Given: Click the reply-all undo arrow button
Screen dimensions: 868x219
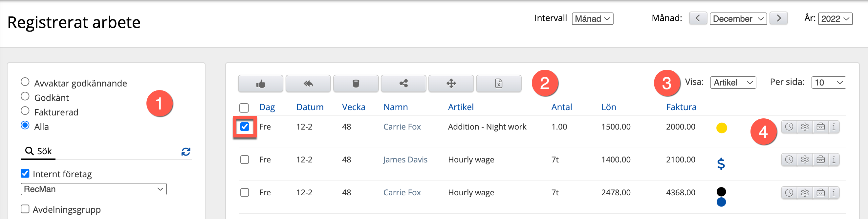Looking at the screenshot, I should [308, 84].
